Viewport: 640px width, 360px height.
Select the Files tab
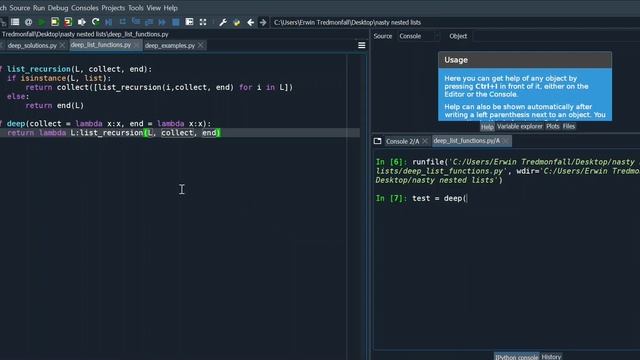pos(569,127)
